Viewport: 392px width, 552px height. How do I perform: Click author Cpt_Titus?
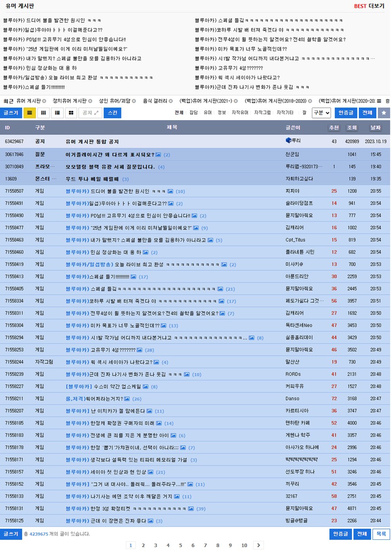pos(295,240)
